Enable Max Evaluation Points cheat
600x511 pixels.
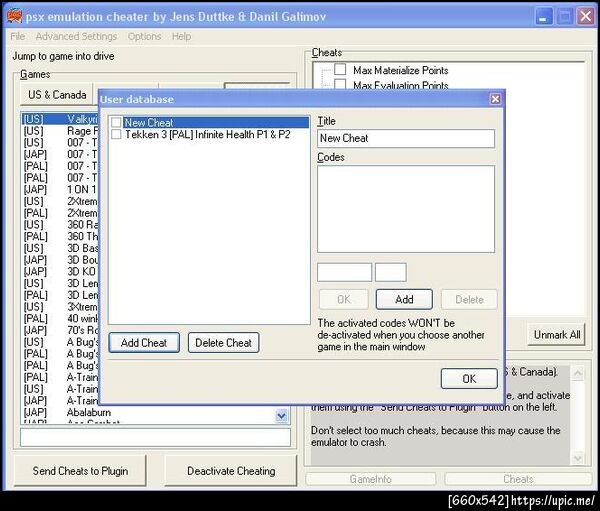[340, 84]
